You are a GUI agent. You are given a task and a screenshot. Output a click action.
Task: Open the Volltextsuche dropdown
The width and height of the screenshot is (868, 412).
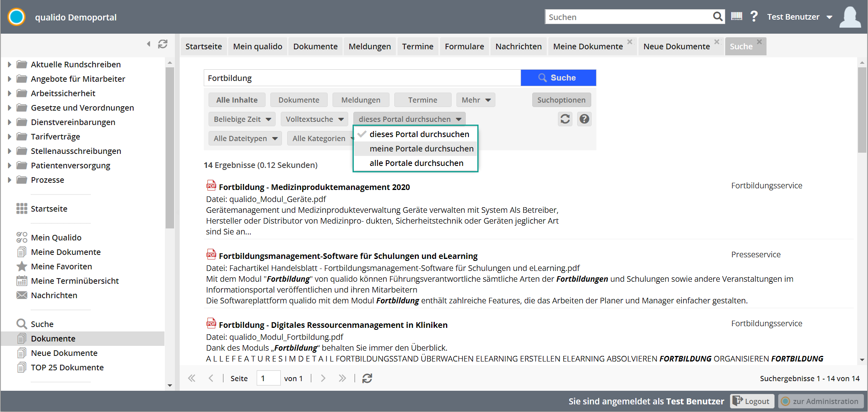click(x=314, y=119)
